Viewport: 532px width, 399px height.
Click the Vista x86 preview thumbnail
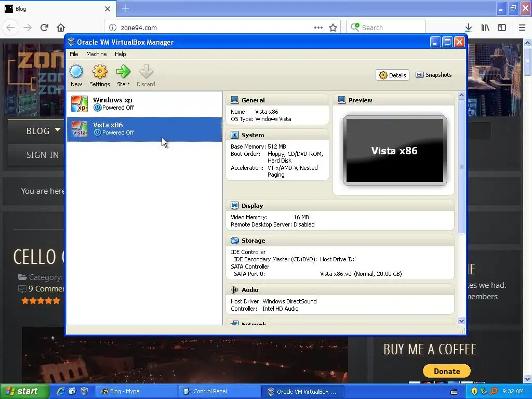tap(395, 151)
